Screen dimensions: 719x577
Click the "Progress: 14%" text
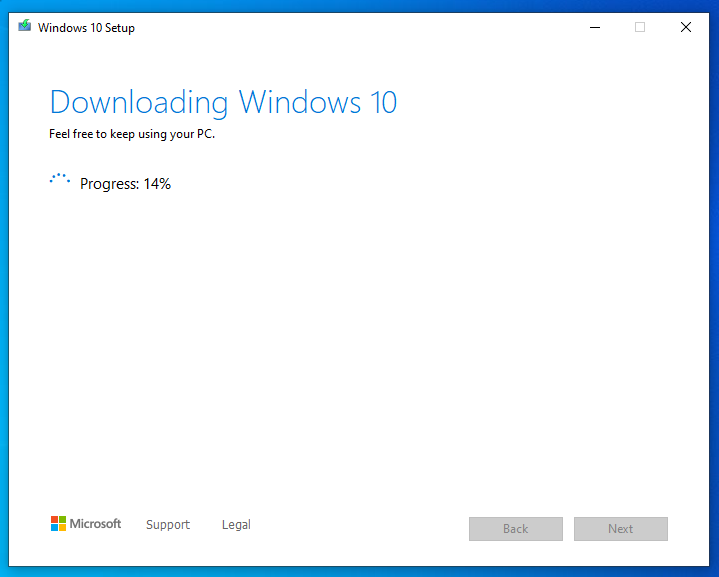pyautogui.click(x=125, y=184)
